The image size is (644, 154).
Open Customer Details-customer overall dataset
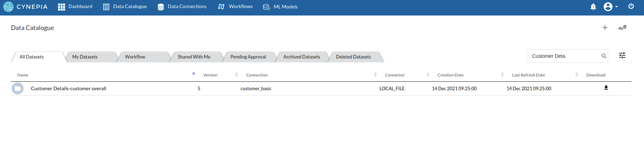(69, 88)
